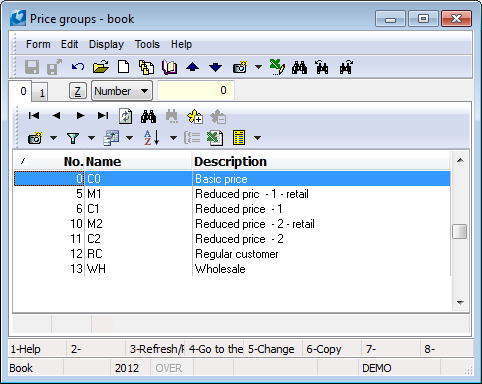The image size is (482, 384).
Task: Click the Copy record icon in top toolbar
Action: point(146,67)
